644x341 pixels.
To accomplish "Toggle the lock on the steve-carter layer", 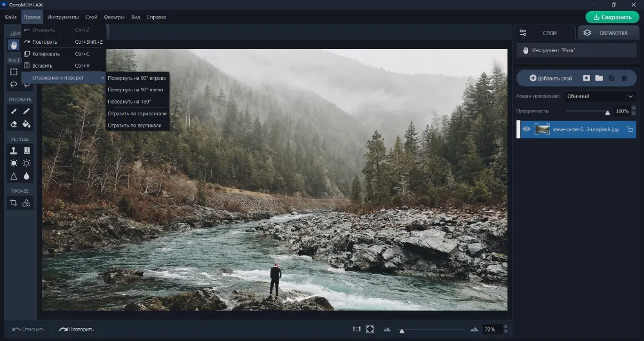I will pyautogui.click(x=630, y=129).
